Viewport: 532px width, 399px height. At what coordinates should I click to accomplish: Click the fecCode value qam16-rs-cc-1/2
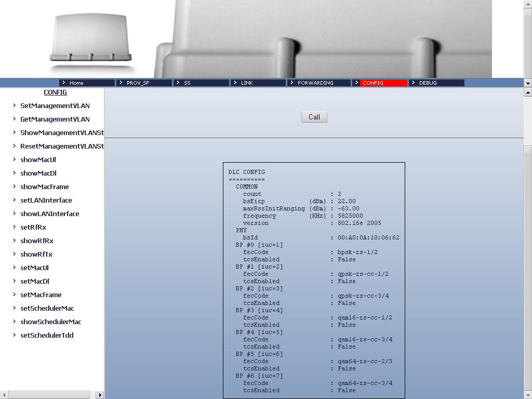point(365,317)
